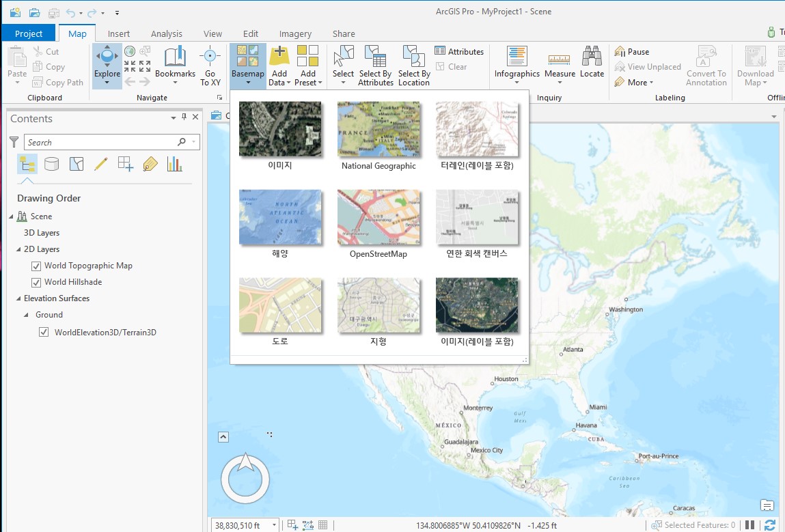
Task: Open the Bookmarks tool
Action: tap(175, 65)
